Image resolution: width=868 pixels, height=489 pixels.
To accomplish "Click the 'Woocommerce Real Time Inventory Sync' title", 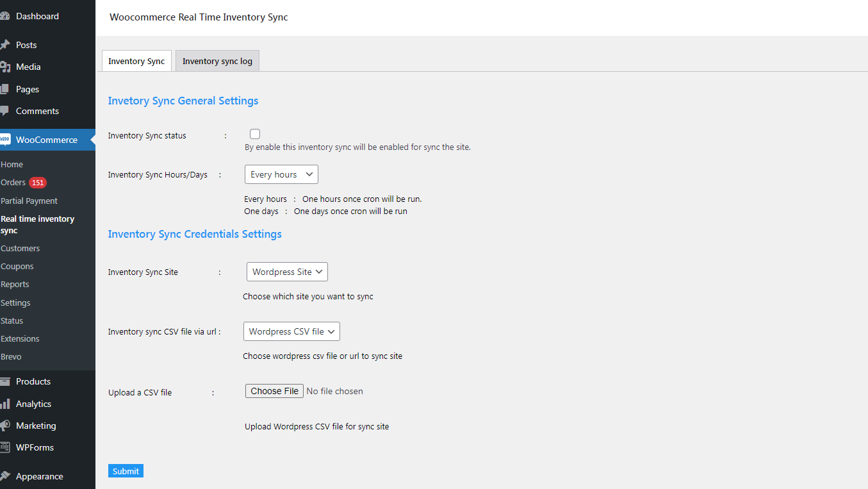I will 199,17.
